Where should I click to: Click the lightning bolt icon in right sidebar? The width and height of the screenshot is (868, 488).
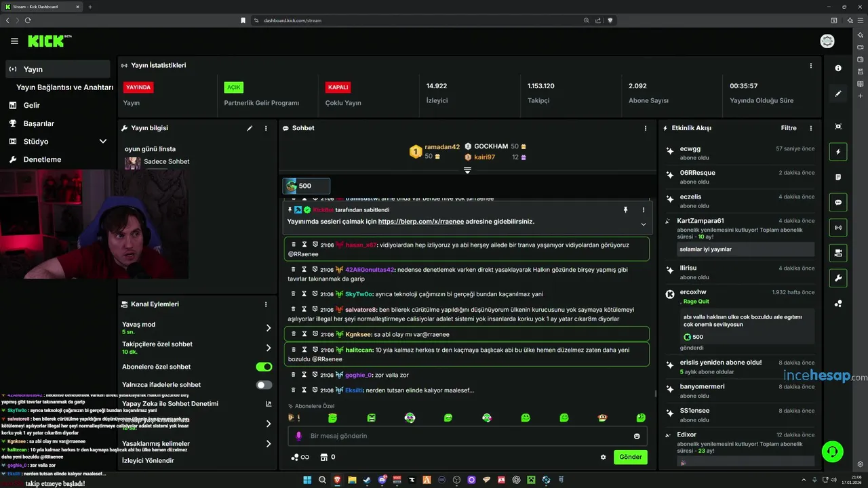(838, 152)
